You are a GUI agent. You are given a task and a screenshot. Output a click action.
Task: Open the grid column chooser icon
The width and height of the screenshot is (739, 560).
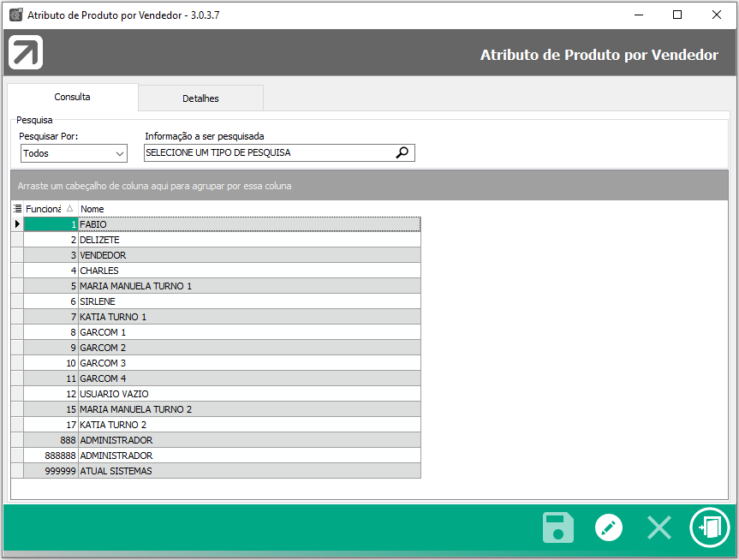pyautogui.click(x=17, y=208)
